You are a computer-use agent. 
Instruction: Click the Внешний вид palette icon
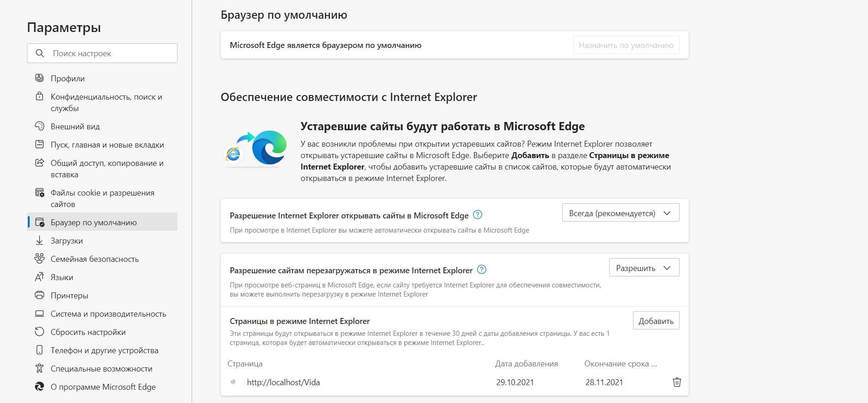[x=40, y=126]
